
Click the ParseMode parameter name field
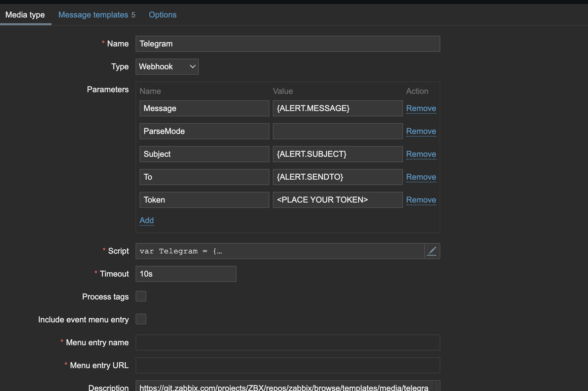click(205, 131)
